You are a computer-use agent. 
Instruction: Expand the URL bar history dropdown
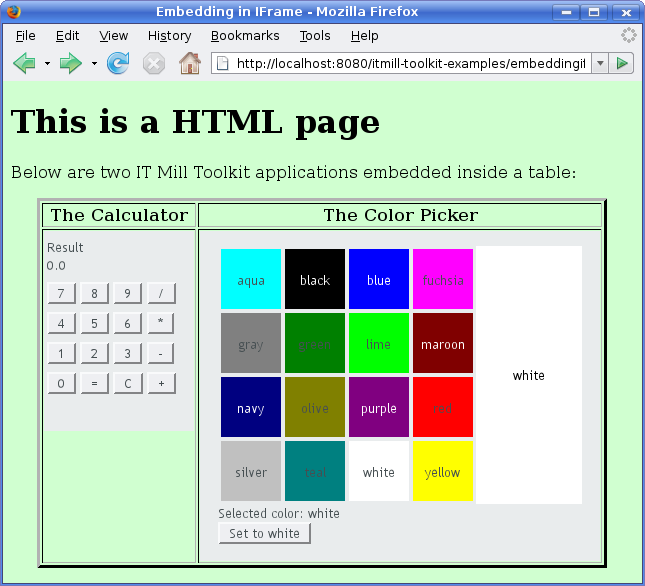click(x=600, y=64)
